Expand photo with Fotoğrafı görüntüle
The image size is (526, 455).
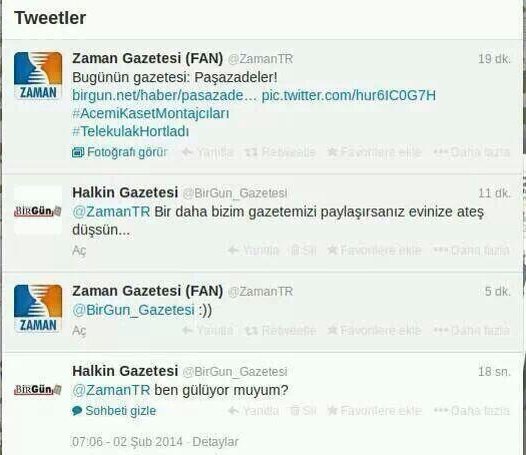(120, 152)
